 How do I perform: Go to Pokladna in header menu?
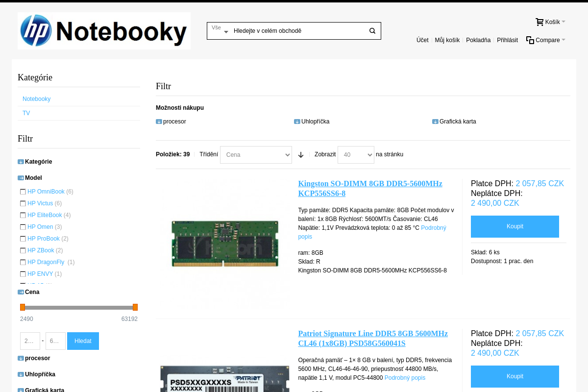click(478, 40)
